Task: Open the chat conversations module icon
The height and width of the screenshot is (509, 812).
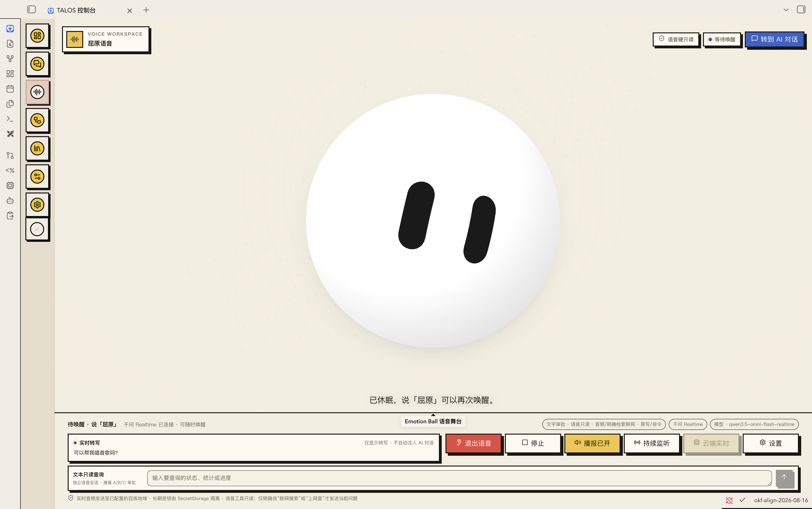Action: [37, 64]
